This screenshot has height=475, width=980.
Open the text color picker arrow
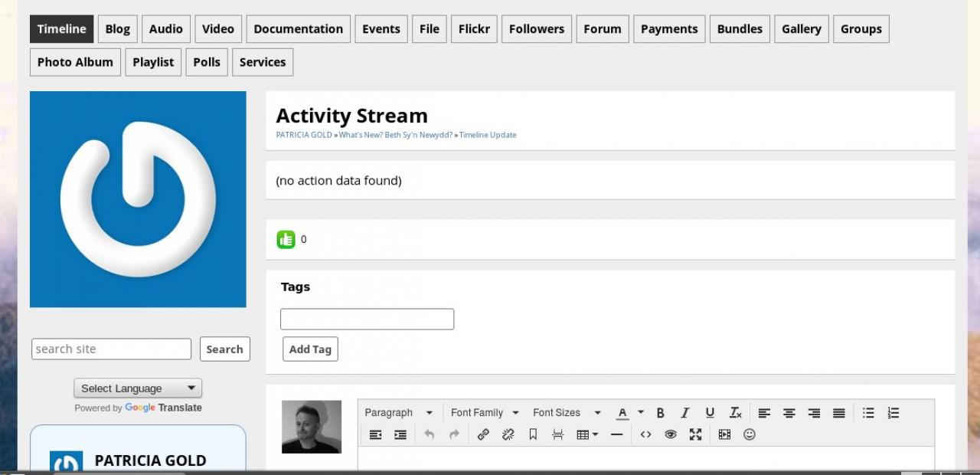pyautogui.click(x=641, y=413)
